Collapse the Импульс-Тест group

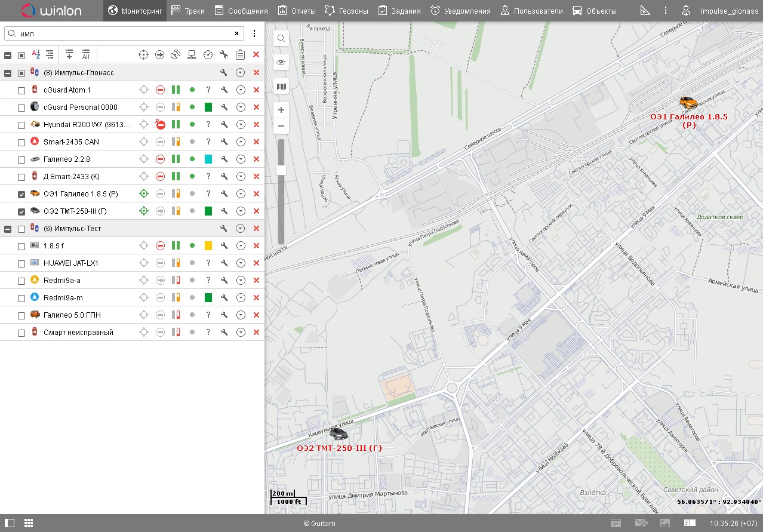tap(8, 229)
